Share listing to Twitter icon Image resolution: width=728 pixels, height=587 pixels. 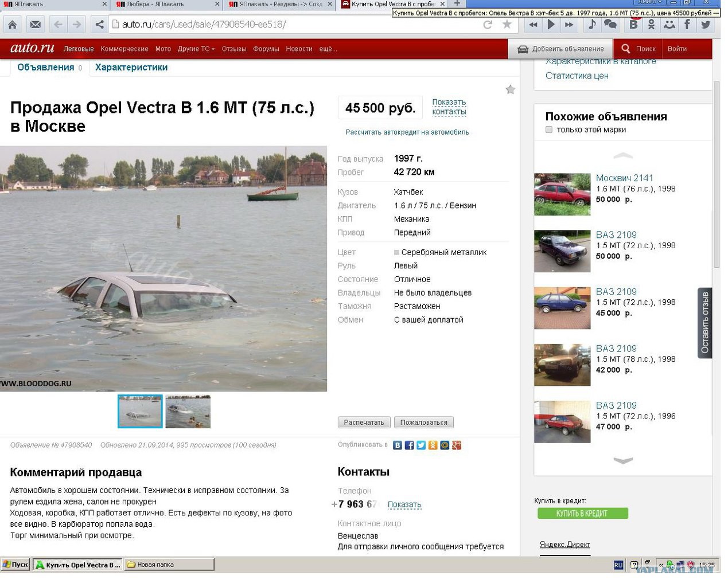421,445
